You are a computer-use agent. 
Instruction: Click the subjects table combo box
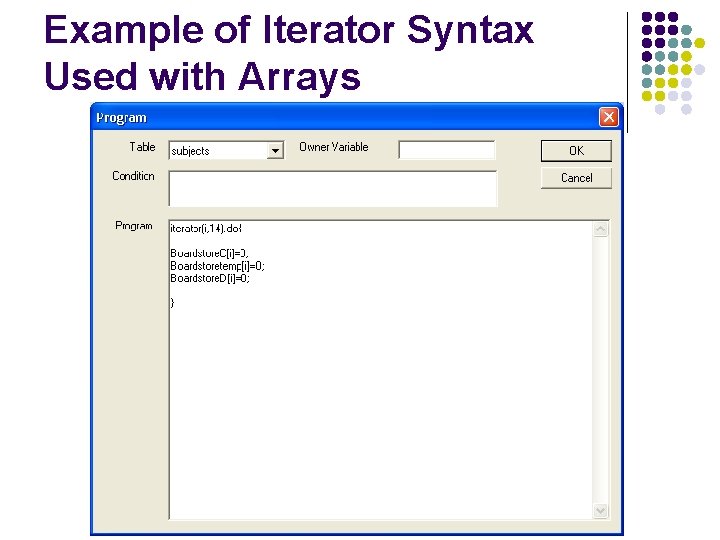click(226, 151)
